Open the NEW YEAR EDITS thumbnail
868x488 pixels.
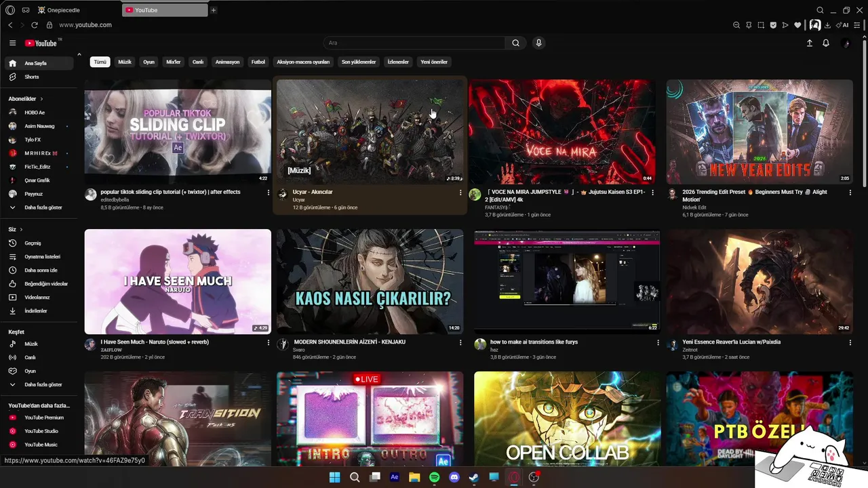tap(759, 131)
